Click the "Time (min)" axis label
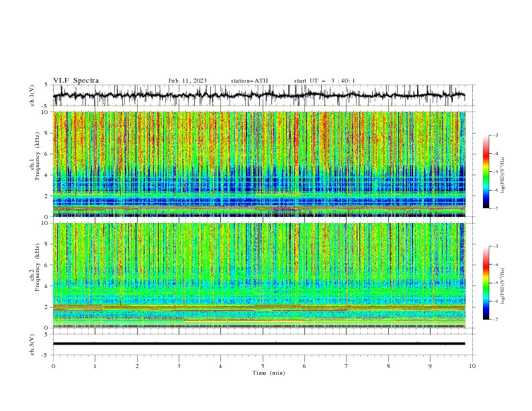Viewport: 532px width, 411px height. point(269,373)
